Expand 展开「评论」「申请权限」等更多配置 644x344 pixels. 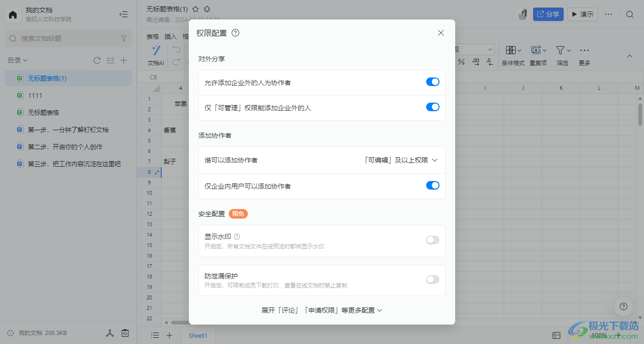coord(322,310)
